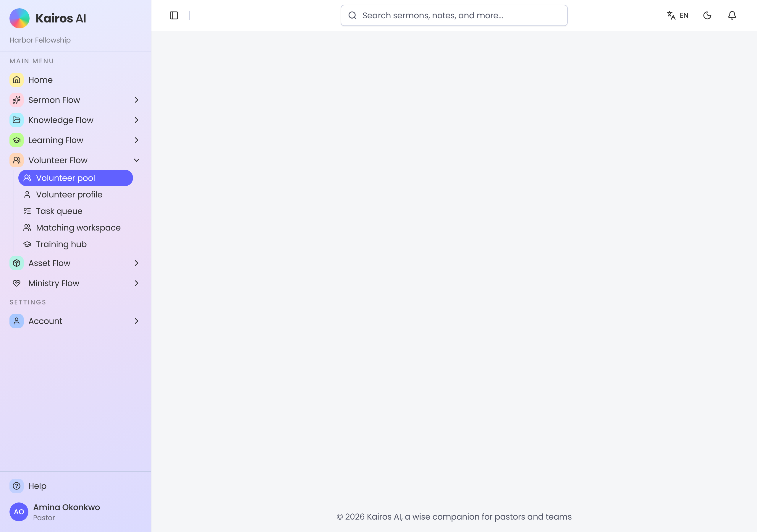The width and height of the screenshot is (757, 532).
Task: Open Amina Okonkwo profile name
Action: (67, 507)
